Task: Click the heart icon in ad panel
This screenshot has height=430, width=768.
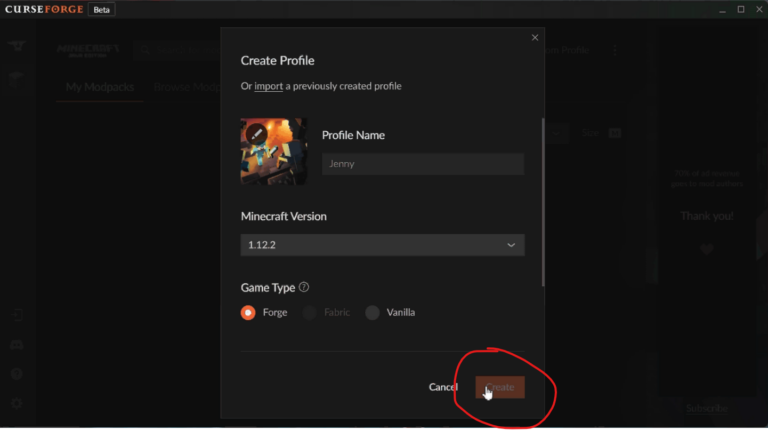Action: 706,249
